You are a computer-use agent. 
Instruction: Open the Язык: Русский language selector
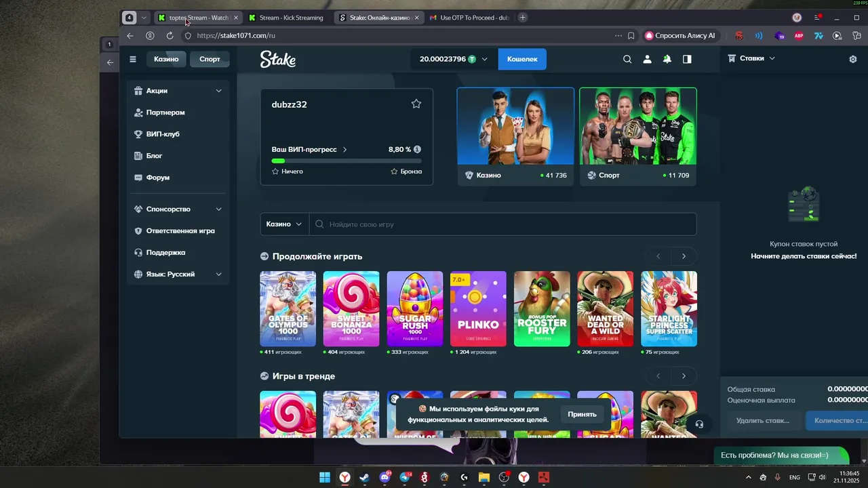click(178, 274)
